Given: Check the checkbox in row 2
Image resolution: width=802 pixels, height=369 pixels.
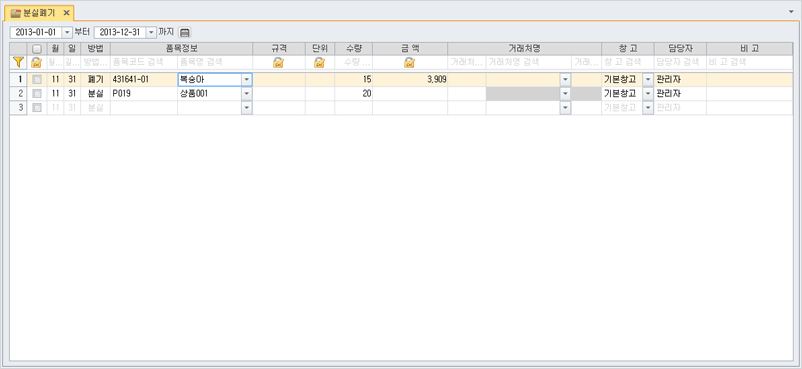Looking at the screenshot, I should 37,94.
